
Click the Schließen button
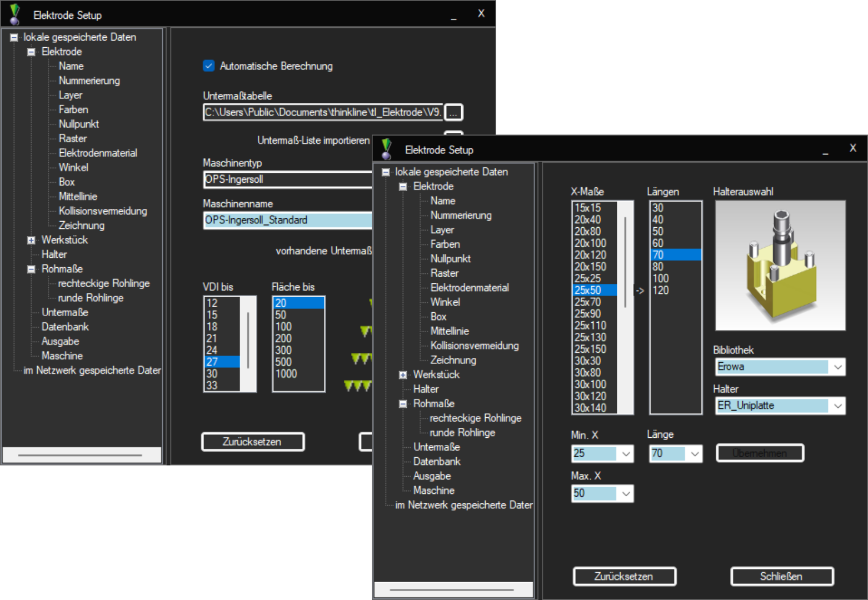coord(781,576)
